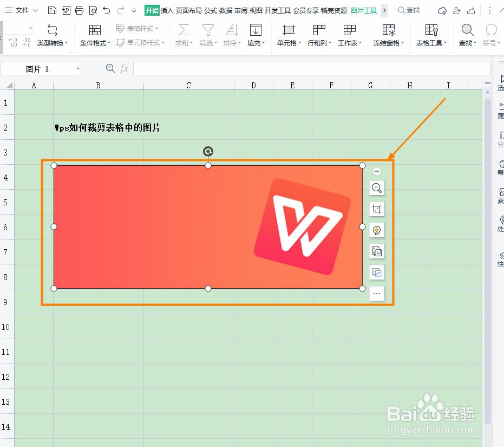The width and height of the screenshot is (504, 447).
Task: Switch to 视图 View tab
Action: 256,11
